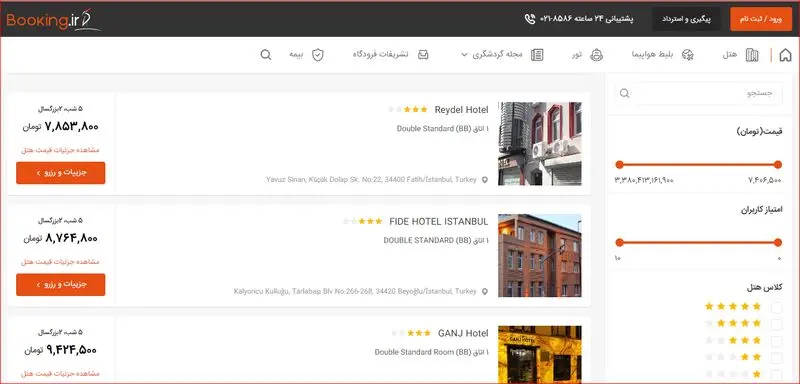Viewport: 800px width, 384px height.
Task: Check the five-star hotel class filter
Action: coord(776,307)
